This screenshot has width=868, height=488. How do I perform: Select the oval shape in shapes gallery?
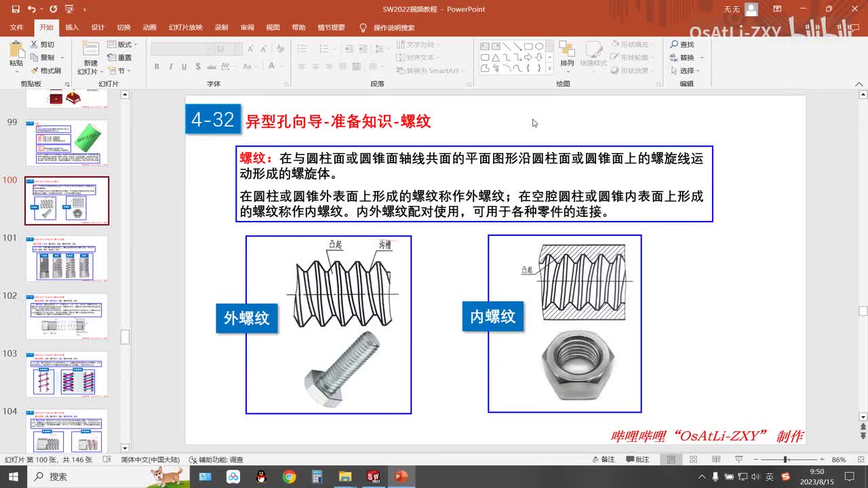539,47
